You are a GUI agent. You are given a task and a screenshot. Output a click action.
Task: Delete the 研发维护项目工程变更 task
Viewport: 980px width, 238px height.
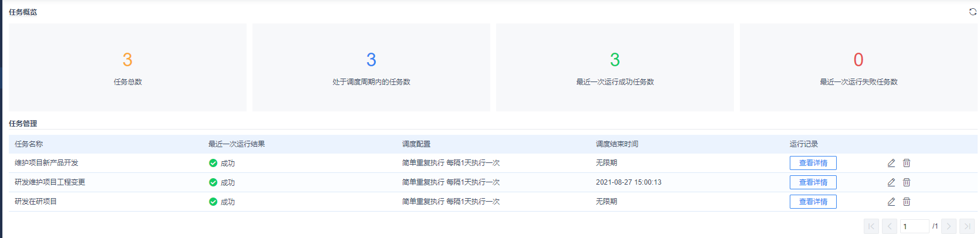click(x=907, y=182)
